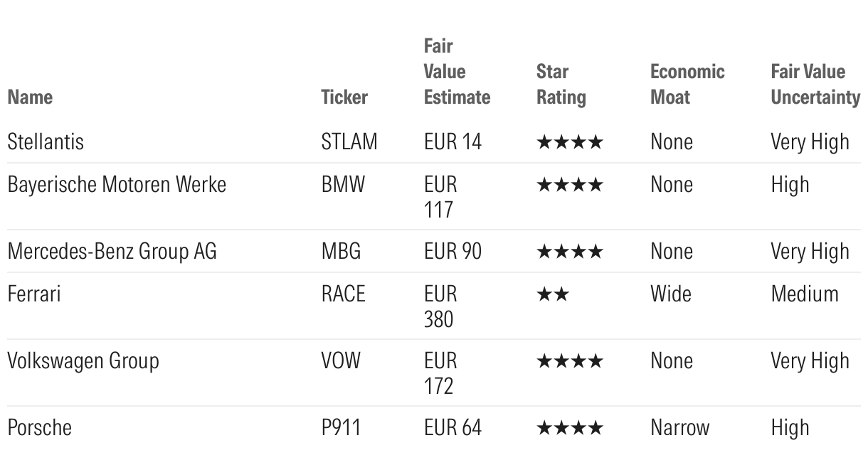Click the Star Rating column header
The height and width of the screenshot is (455, 868).
pyautogui.click(x=561, y=85)
